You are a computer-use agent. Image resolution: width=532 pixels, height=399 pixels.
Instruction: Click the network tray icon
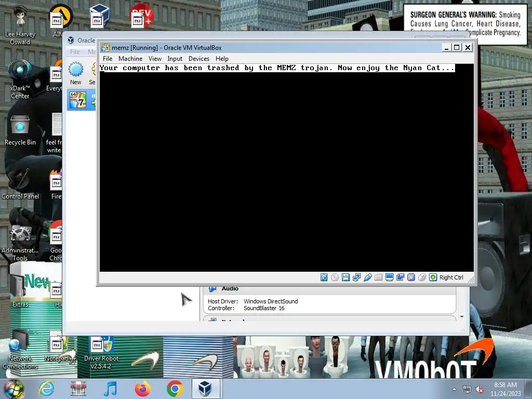click(x=467, y=390)
